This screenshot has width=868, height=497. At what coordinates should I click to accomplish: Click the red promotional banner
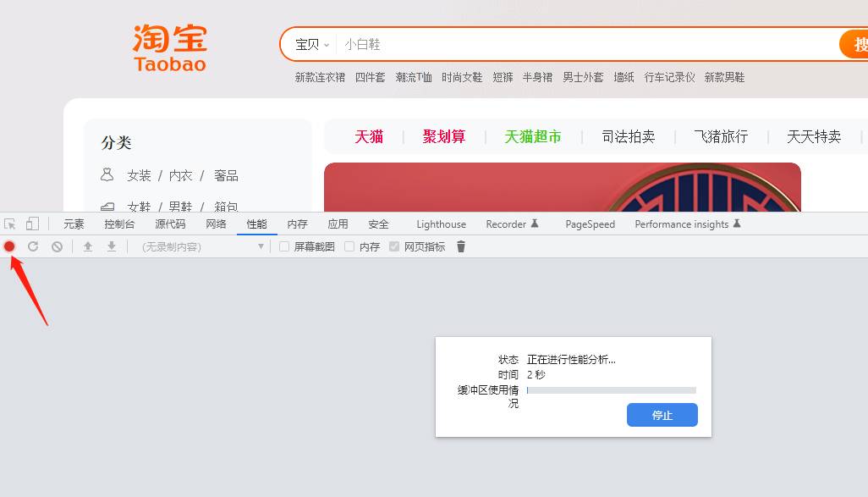tap(563, 187)
